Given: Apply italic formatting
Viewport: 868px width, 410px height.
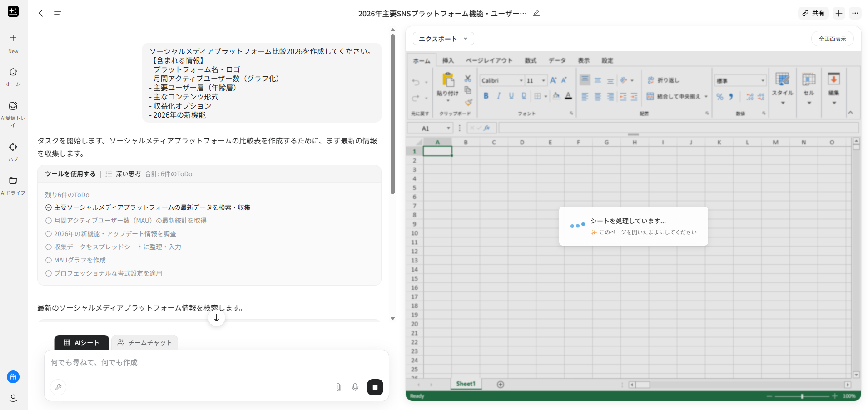Looking at the screenshot, I should pos(498,96).
